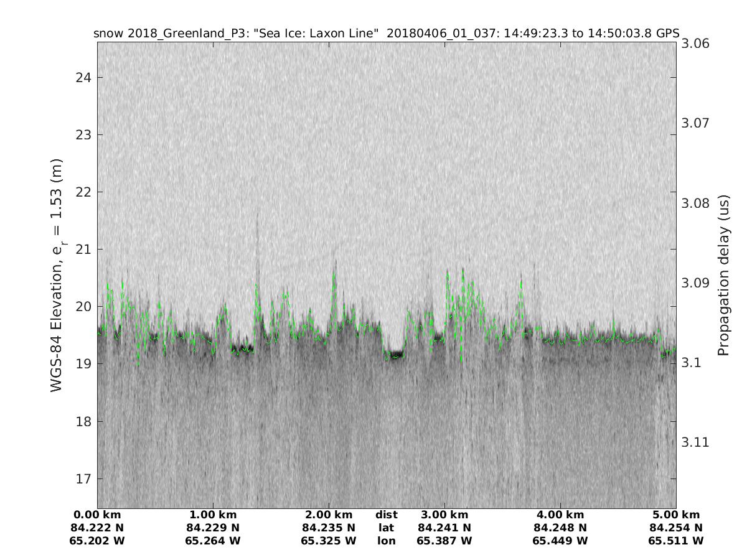Viewport: 747px width, 560px height.
Task: Click the "dist" legend label
Action: (386, 515)
